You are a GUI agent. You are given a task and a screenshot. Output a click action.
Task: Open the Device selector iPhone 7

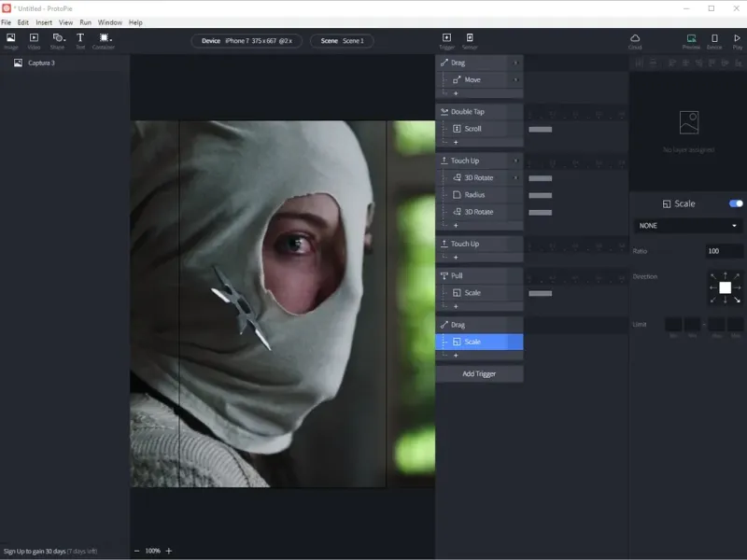tap(247, 41)
